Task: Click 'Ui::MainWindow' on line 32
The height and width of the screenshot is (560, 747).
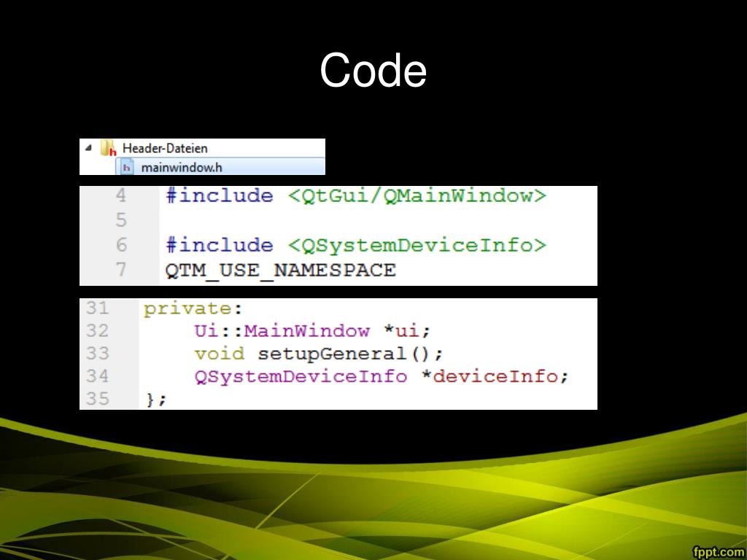Action: 282,330
